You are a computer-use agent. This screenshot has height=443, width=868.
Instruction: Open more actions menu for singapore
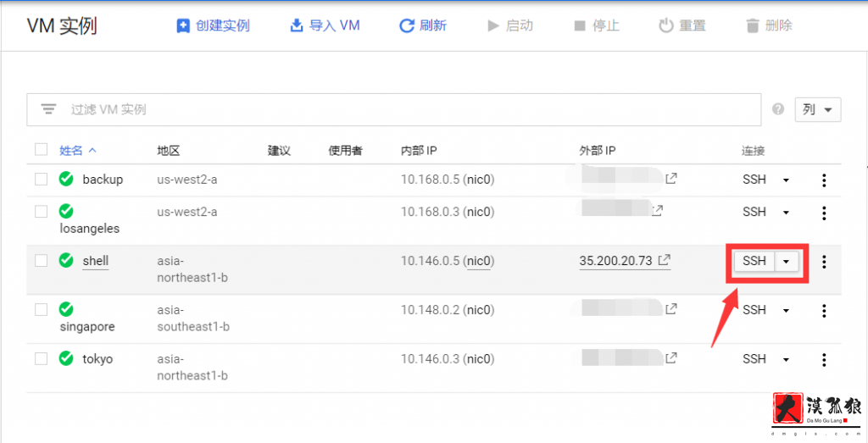coord(824,311)
